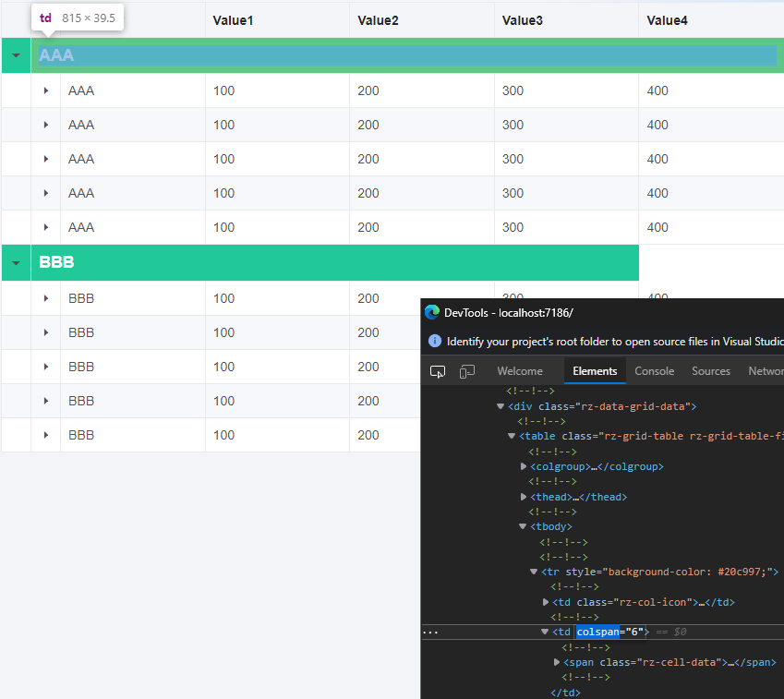The image size is (784, 699).
Task: Click the Edge DevTools logo icon
Action: [x=431, y=312]
